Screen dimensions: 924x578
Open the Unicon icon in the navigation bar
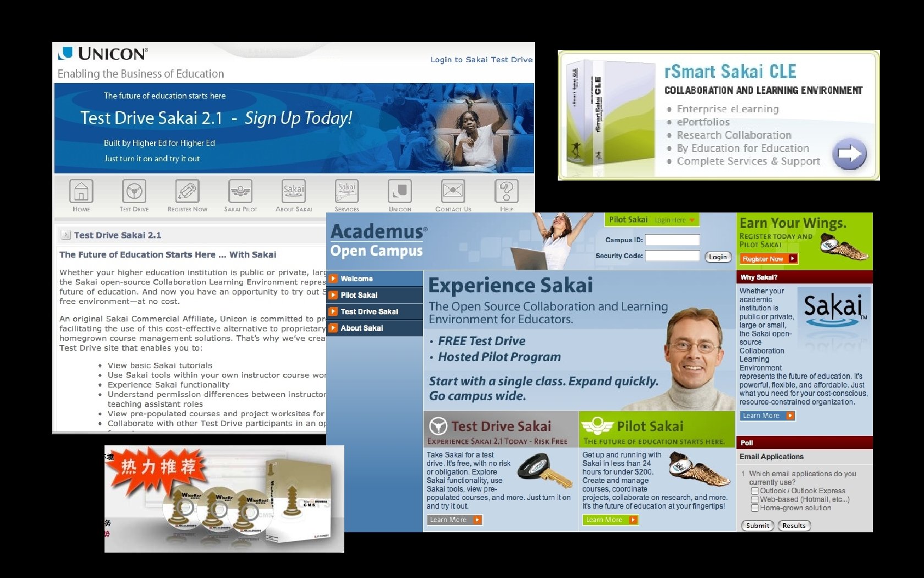click(400, 191)
